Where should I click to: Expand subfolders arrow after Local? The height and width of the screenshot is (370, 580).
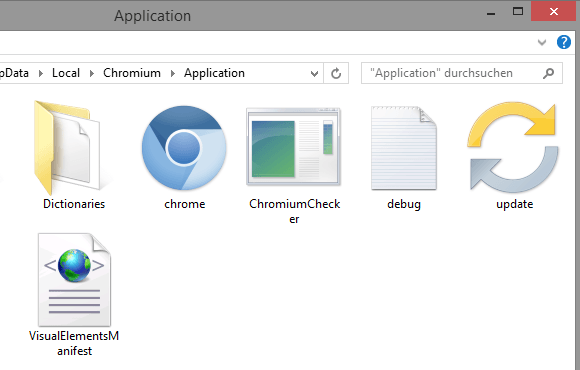point(91,73)
